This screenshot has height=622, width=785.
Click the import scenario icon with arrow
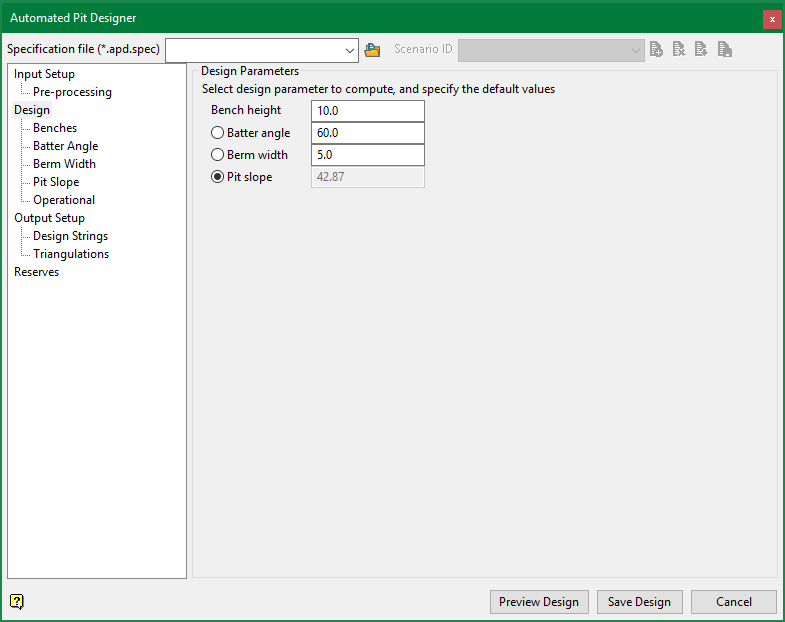point(702,50)
